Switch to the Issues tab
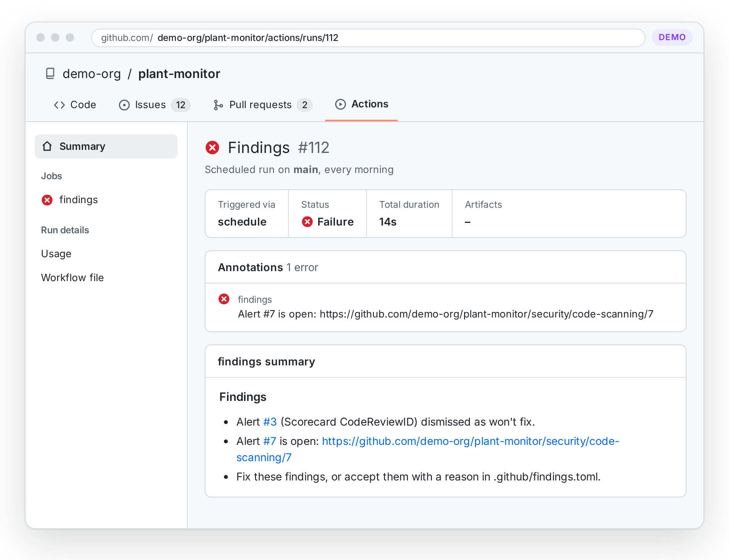Screen dimensions: 729x560 [x=154, y=105]
